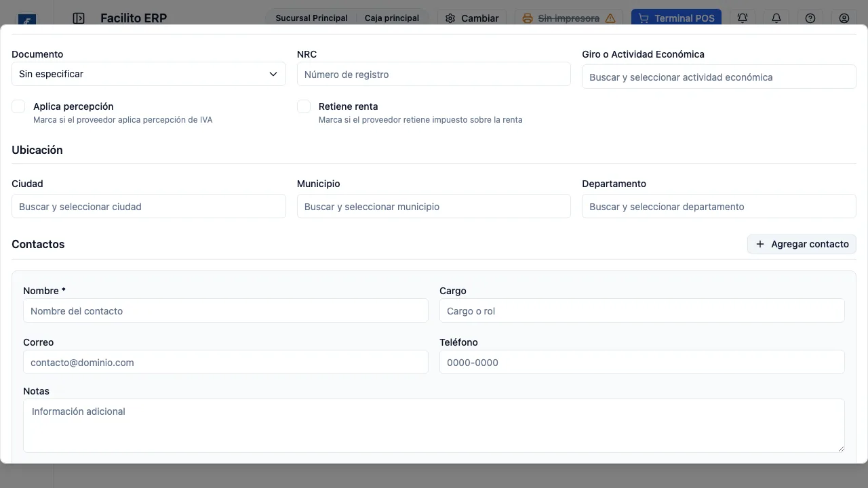Click the Nombre del contacto field
This screenshot has width=868, height=488.
point(226,311)
